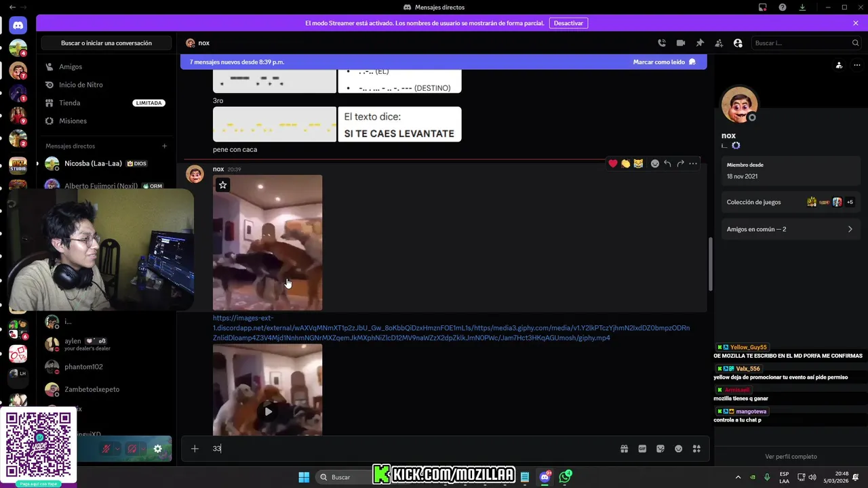The width and height of the screenshot is (868, 488).
Task: Open Discord help question mark icon
Action: point(783,7)
